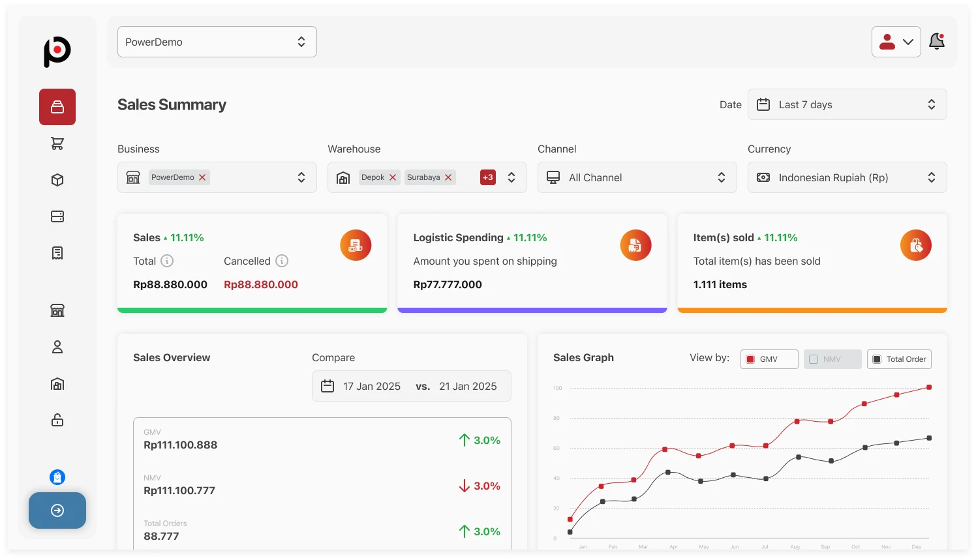Open the server storage sidebar menu item
This screenshot has height=560, width=976.
point(57,216)
